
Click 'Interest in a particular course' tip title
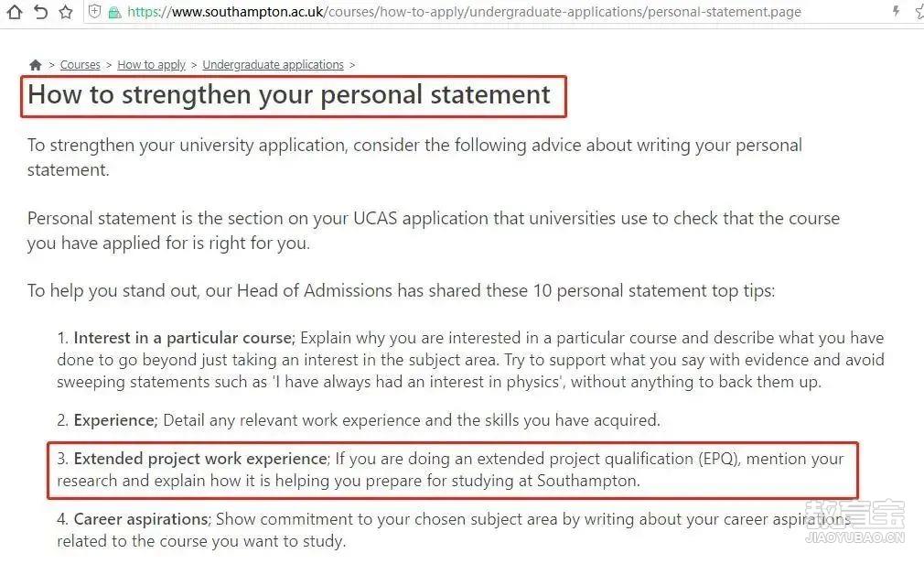pyautogui.click(x=183, y=338)
